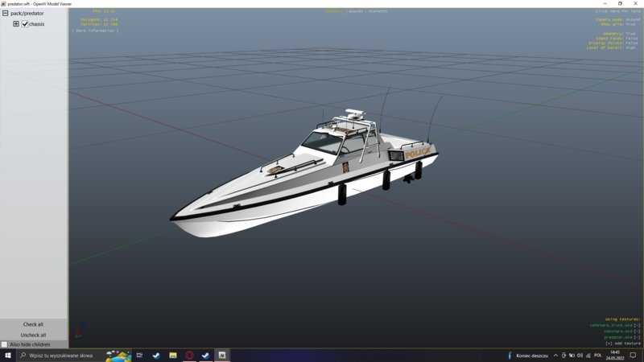Open the More information link
The width and height of the screenshot is (644, 362).
click(x=95, y=31)
